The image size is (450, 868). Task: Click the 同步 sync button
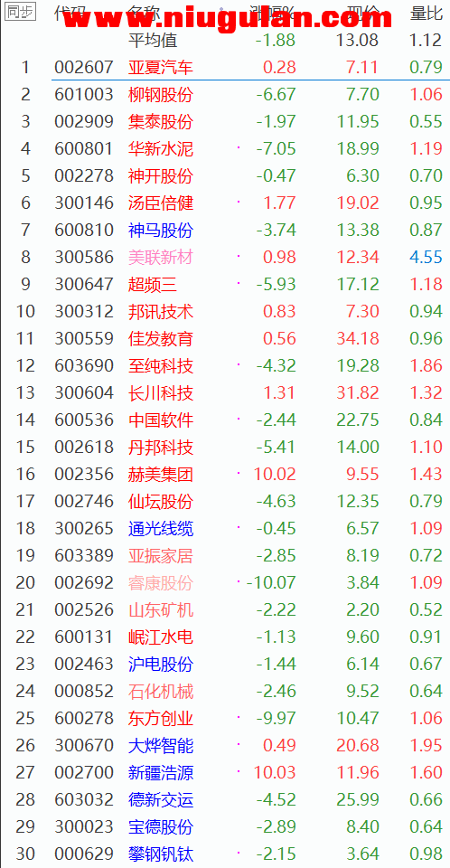tap(21, 12)
